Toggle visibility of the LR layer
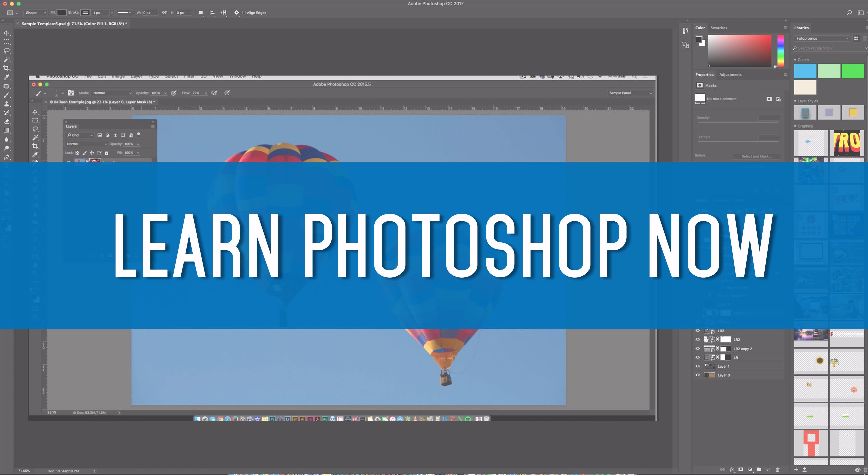Viewport: 868px width, 475px height. pos(698,357)
